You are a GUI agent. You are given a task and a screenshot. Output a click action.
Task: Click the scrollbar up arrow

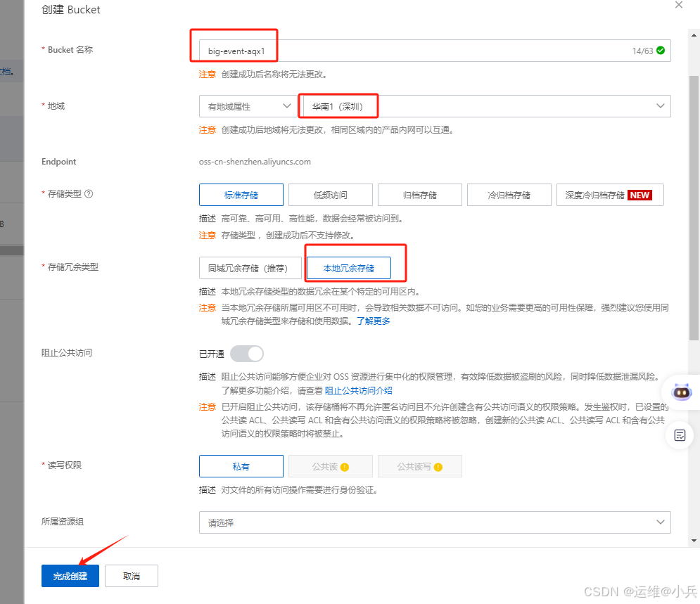coord(694,34)
